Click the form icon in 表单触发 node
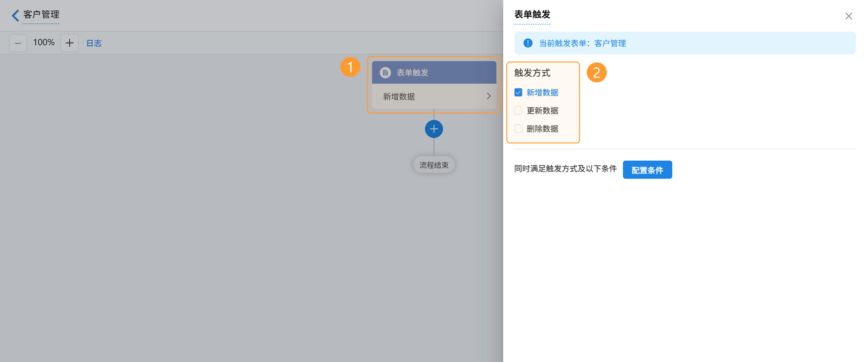This screenshot has height=362, width=868. point(385,73)
